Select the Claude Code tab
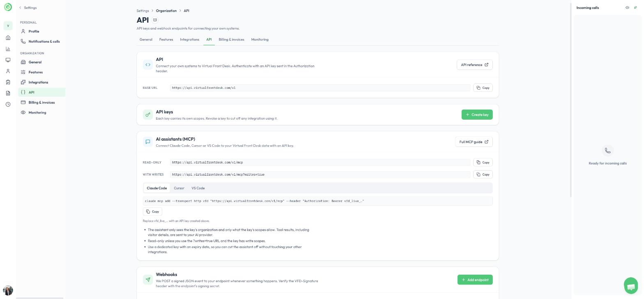The image size is (644, 299). coord(156,188)
